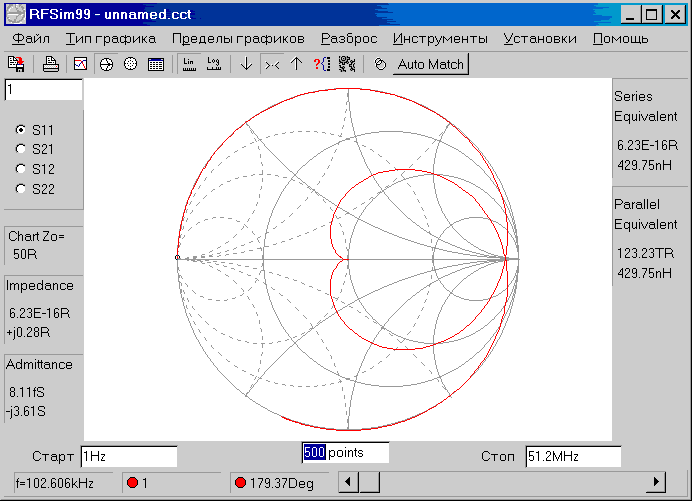Click the impedance value +j0.28R
This screenshot has height=501, width=692.
tap(28, 332)
